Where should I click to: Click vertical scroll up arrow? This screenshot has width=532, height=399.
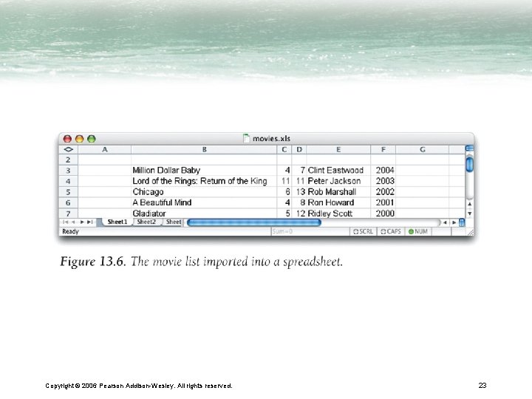click(470, 204)
